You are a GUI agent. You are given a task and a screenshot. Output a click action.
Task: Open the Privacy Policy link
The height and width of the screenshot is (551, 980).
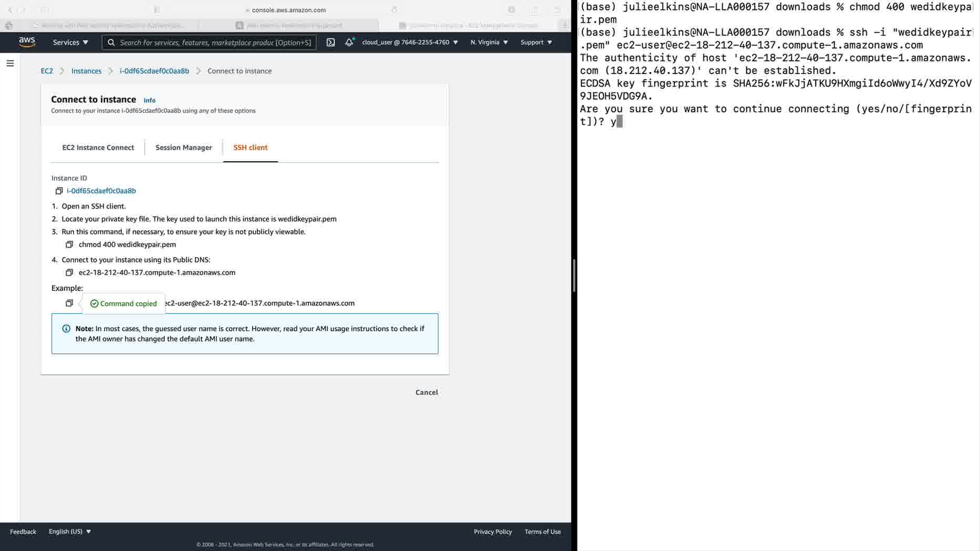(x=493, y=532)
